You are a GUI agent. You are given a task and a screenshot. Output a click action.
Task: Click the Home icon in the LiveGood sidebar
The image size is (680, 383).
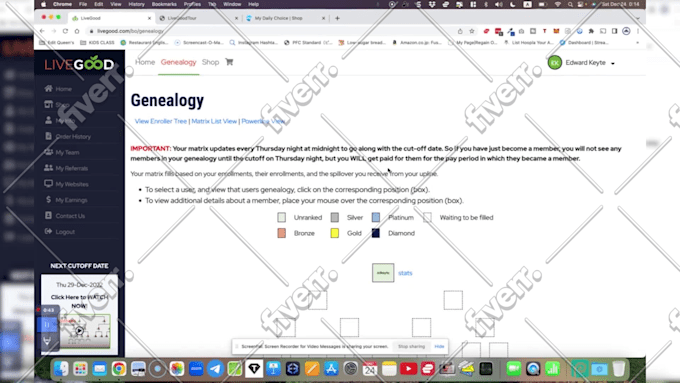click(48, 88)
